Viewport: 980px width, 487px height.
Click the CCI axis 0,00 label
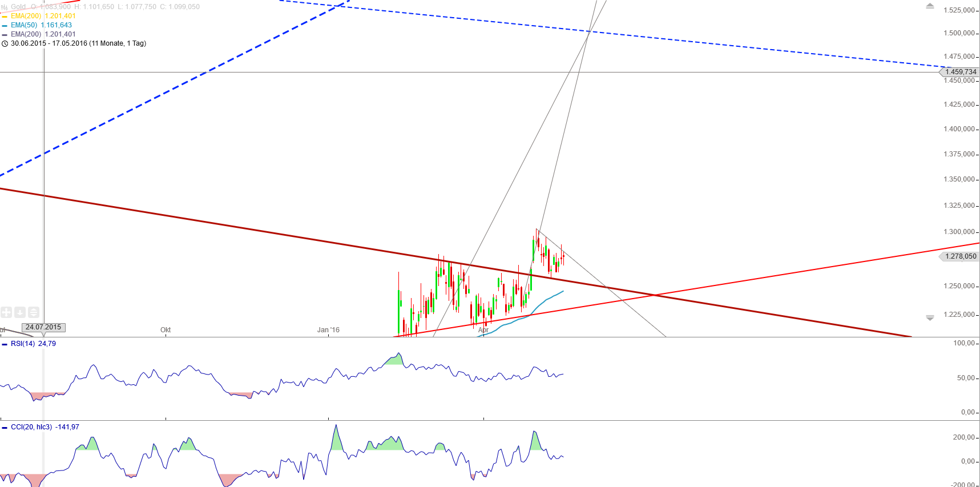[x=968, y=461]
